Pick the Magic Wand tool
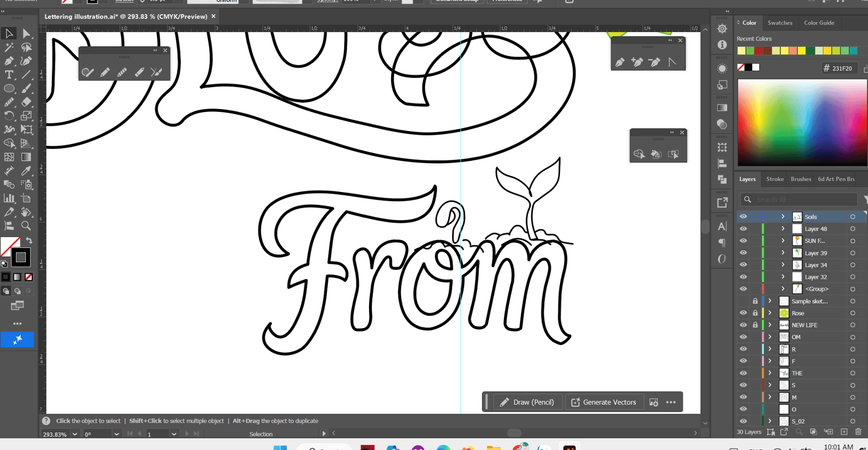 [x=9, y=47]
